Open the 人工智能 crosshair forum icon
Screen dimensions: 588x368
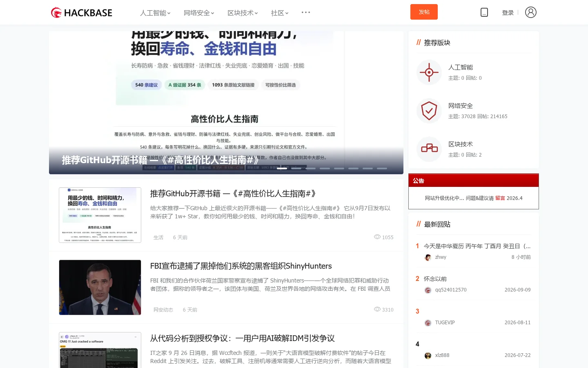click(x=429, y=72)
